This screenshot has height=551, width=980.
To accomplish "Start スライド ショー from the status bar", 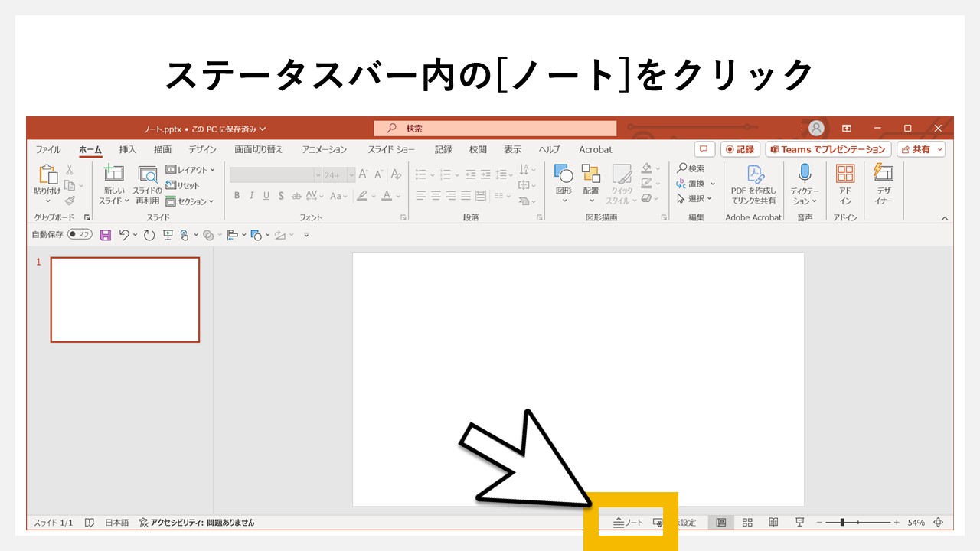I will [x=799, y=522].
